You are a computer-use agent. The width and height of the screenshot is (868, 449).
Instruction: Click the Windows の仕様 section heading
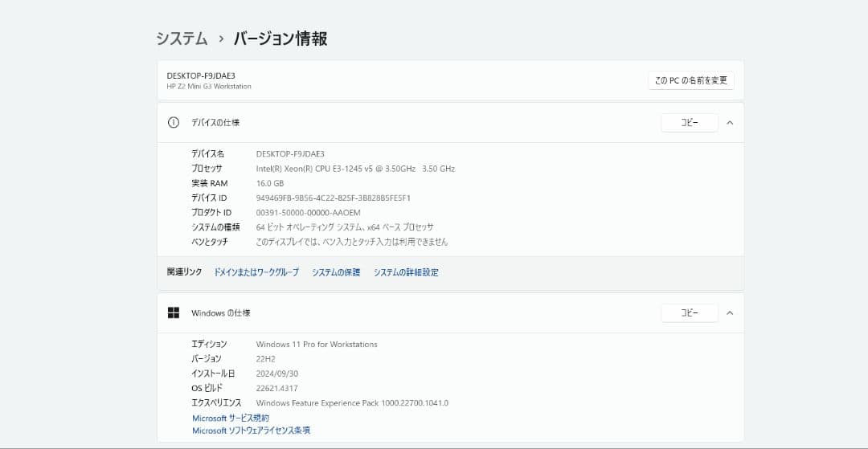(x=221, y=313)
